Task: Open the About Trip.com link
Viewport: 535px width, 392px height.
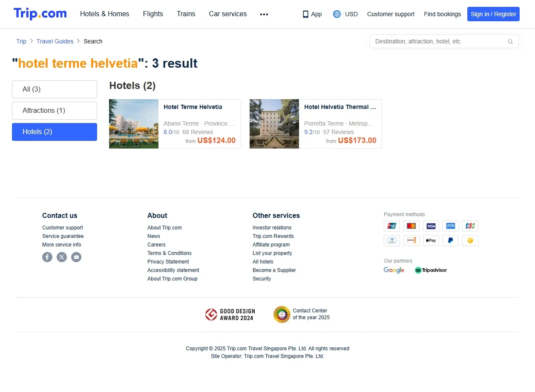Action: click(x=164, y=228)
